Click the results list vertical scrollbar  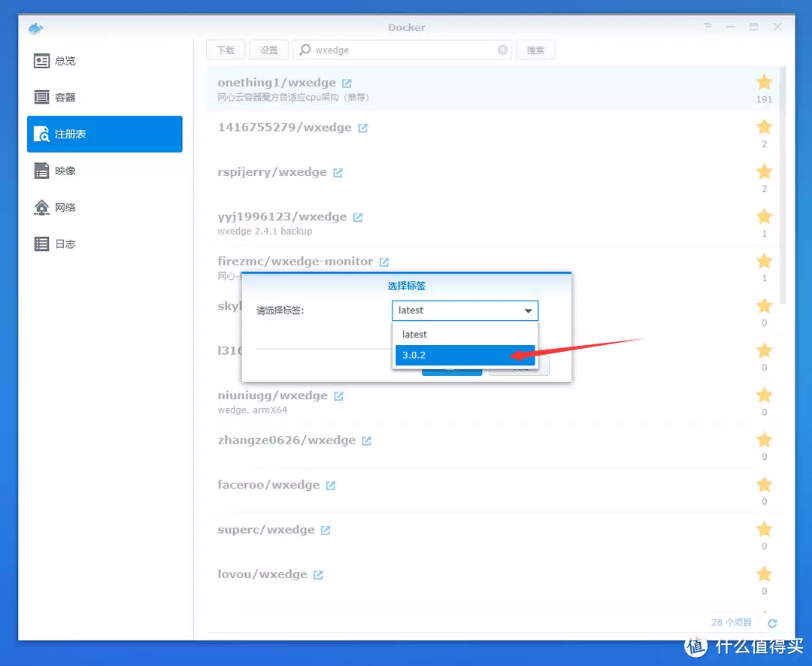click(x=783, y=185)
